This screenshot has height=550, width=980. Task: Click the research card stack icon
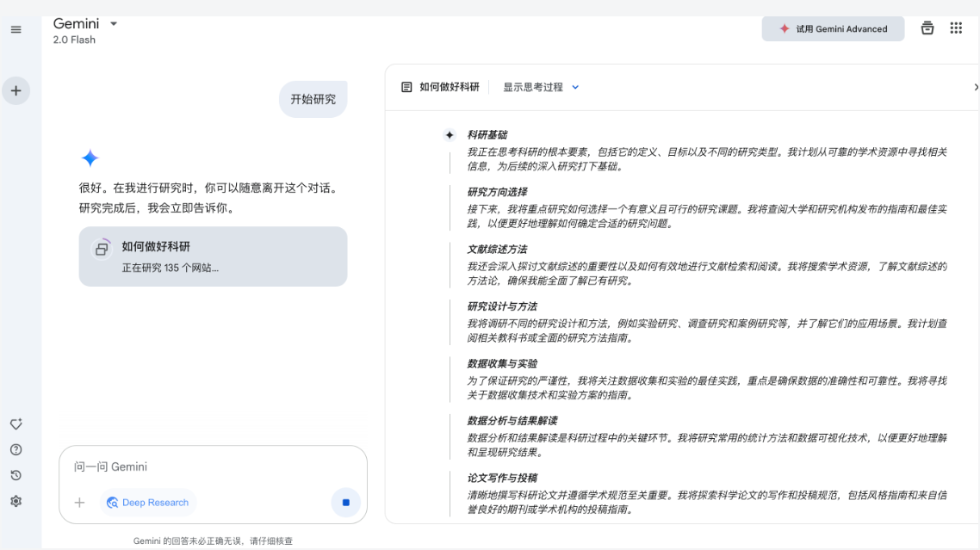point(102,249)
